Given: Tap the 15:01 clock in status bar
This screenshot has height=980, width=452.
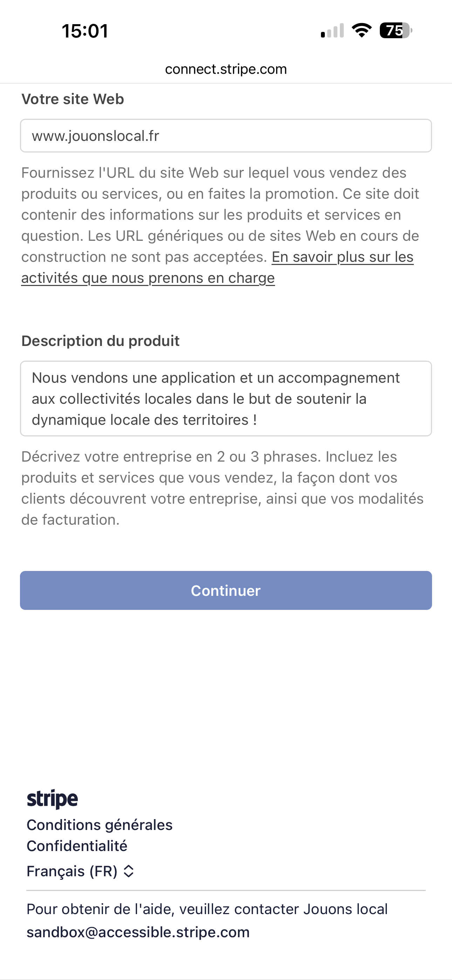Looking at the screenshot, I should [85, 31].
